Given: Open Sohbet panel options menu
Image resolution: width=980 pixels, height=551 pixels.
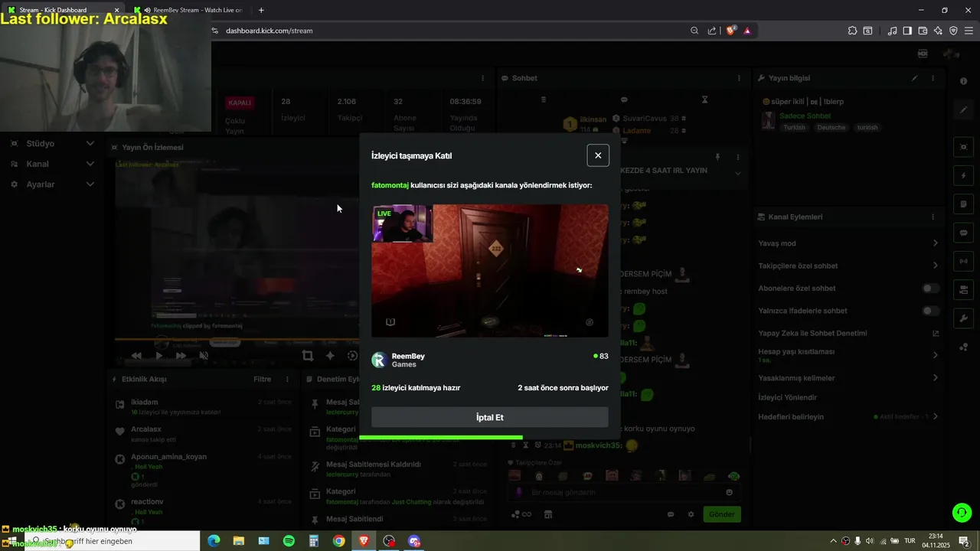Looking at the screenshot, I should pos(739,78).
